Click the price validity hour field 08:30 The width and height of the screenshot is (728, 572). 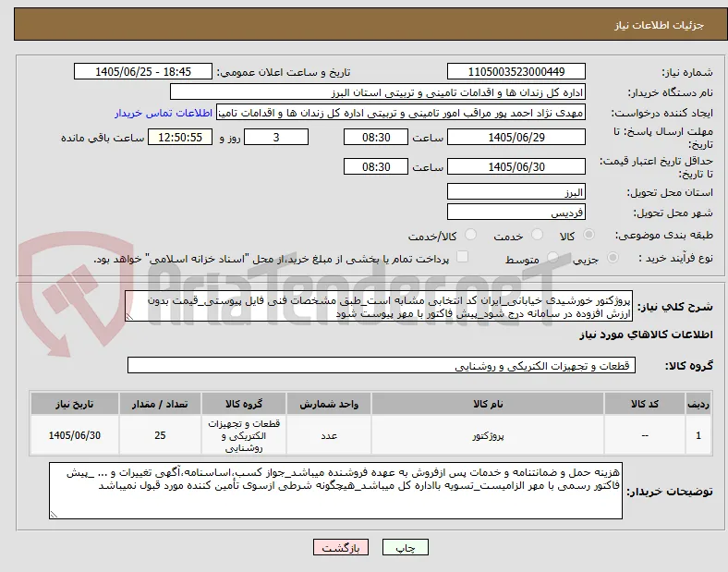click(x=376, y=166)
